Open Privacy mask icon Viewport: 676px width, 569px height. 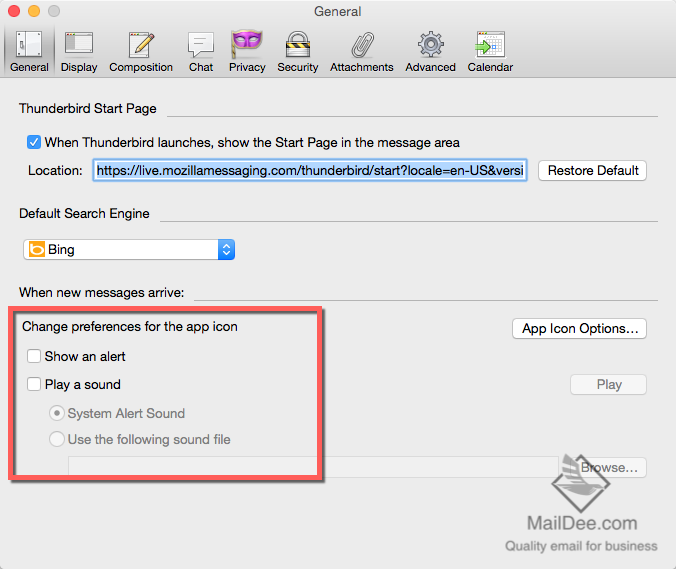tap(247, 43)
